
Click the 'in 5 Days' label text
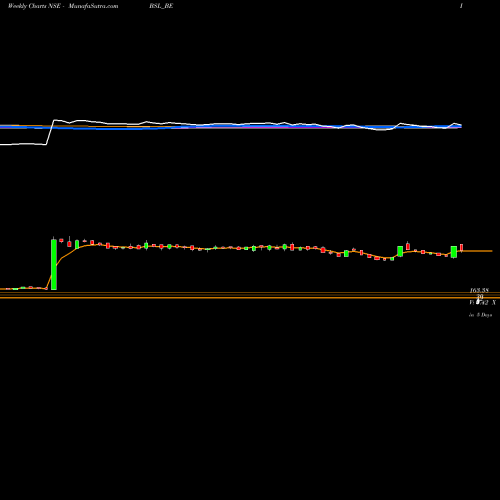480,315
